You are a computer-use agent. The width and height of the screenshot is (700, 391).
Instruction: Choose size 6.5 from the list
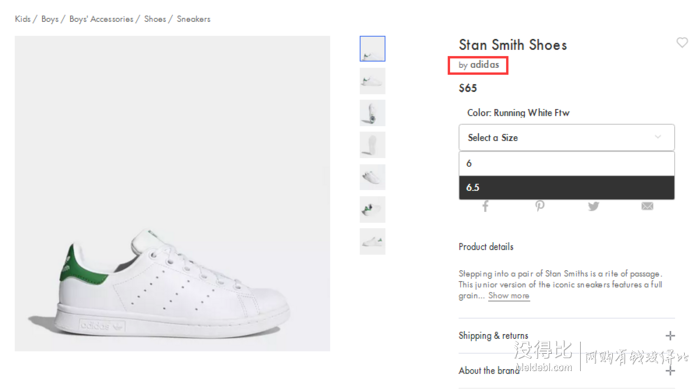coord(567,187)
